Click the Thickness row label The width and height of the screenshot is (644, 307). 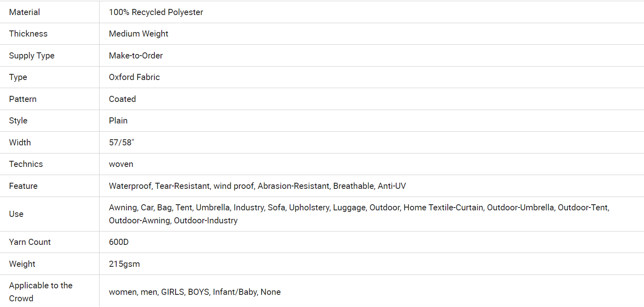28,34
